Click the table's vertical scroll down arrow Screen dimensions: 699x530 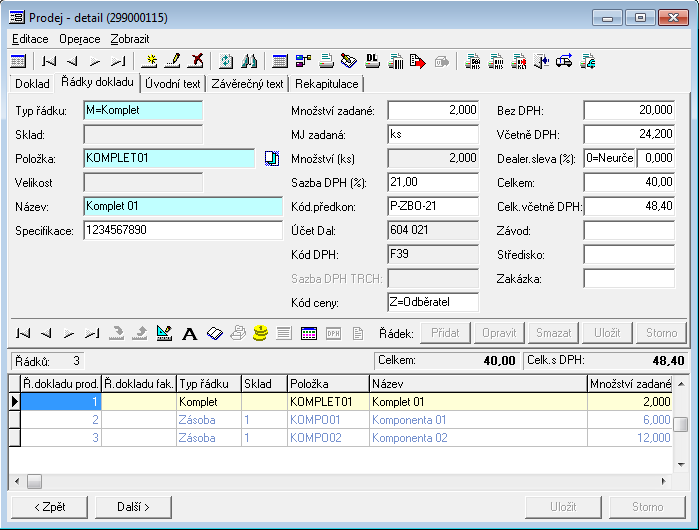tap(681, 464)
